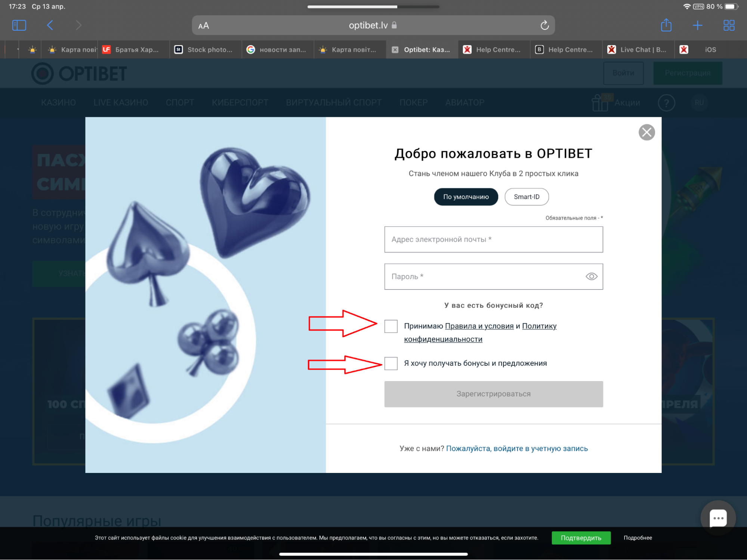747x560 pixels.
Task: Focus the Пароль password field
Action: tap(493, 276)
